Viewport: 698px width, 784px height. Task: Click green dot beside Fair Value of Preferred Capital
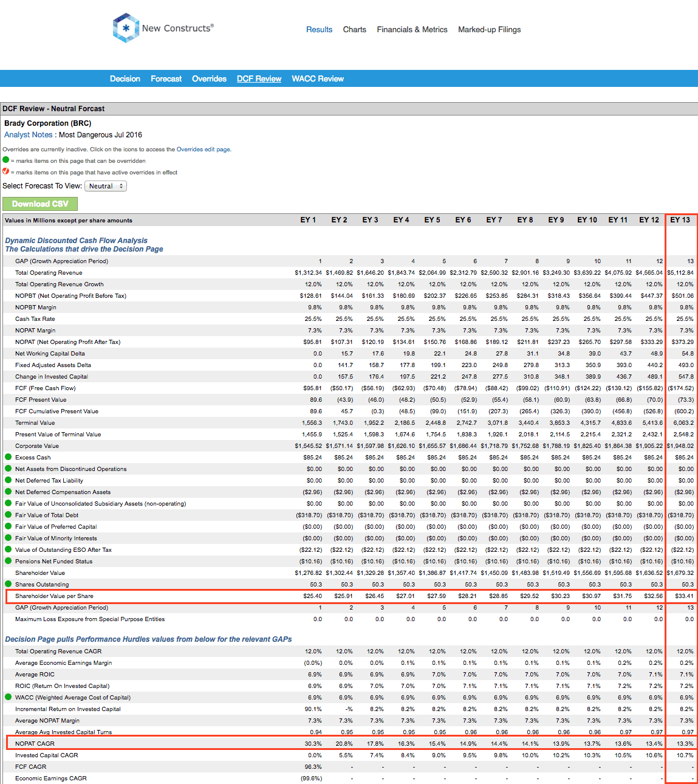[x=9, y=526]
